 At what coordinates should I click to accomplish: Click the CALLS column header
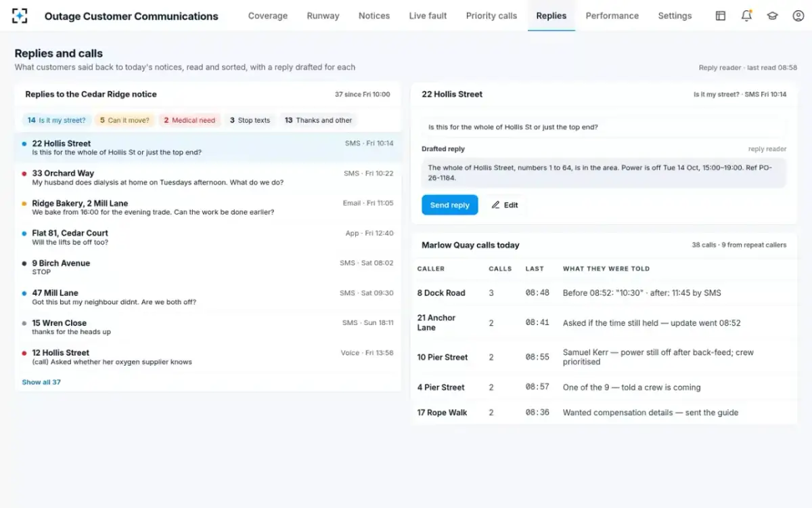[500, 269]
